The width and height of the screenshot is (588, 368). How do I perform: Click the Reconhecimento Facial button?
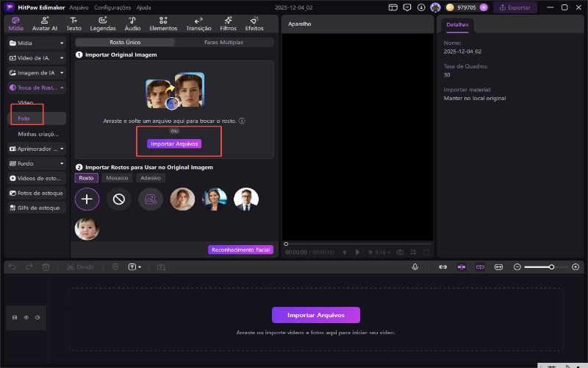(240, 250)
